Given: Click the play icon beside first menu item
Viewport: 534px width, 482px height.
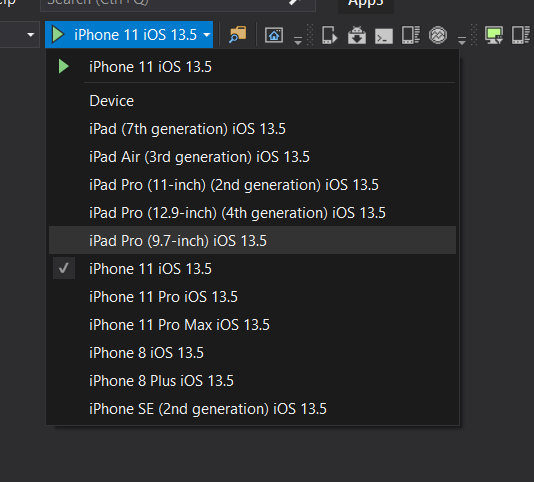Looking at the screenshot, I should click(63, 66).
